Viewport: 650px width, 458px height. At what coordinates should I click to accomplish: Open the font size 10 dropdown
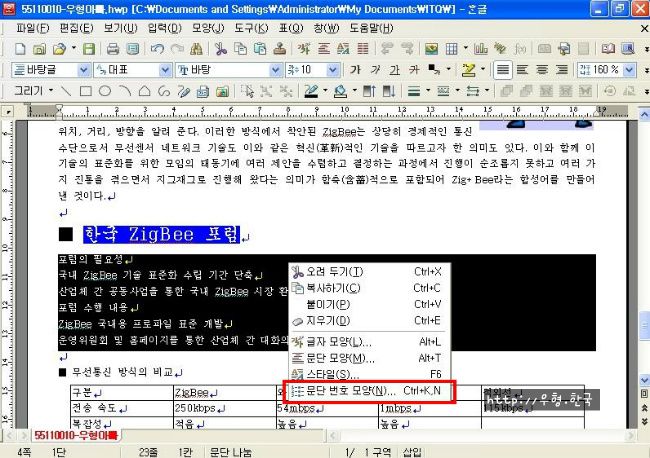332,70
